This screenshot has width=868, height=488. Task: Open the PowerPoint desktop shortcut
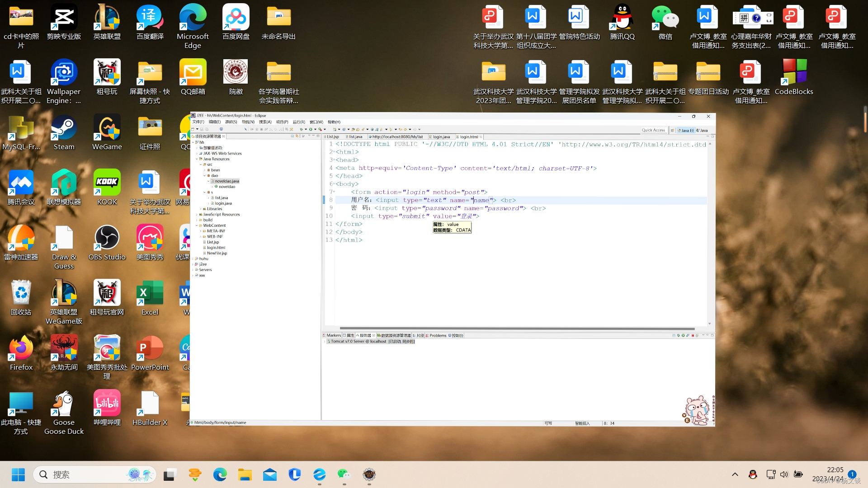(150, 353)
